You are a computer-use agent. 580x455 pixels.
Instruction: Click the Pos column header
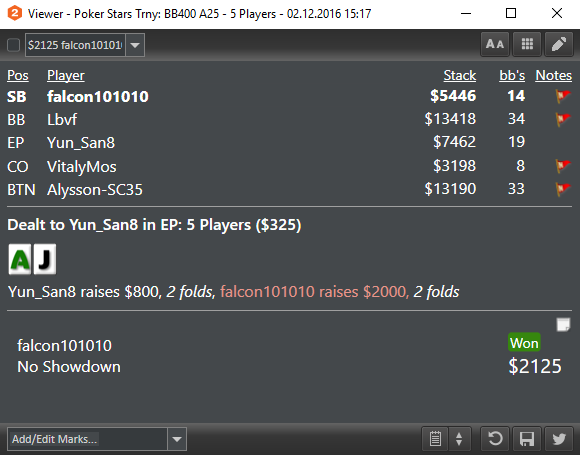coord(18,75)
